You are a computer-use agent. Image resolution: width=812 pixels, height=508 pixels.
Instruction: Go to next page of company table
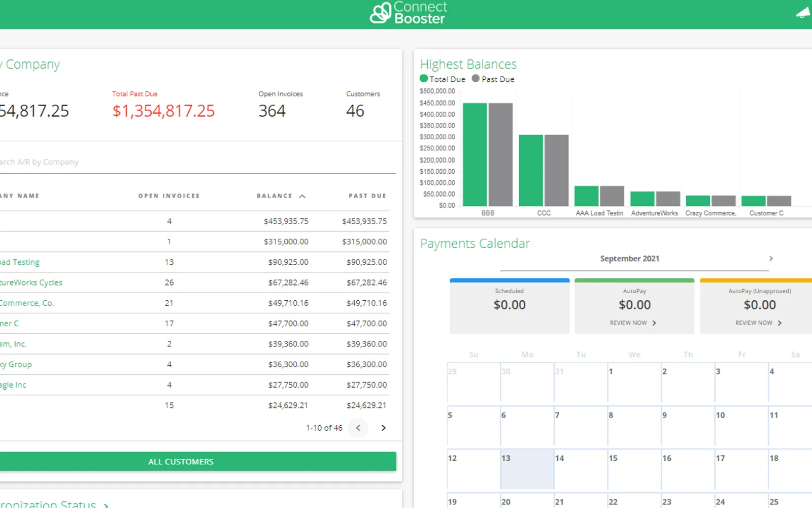(383, 428)
